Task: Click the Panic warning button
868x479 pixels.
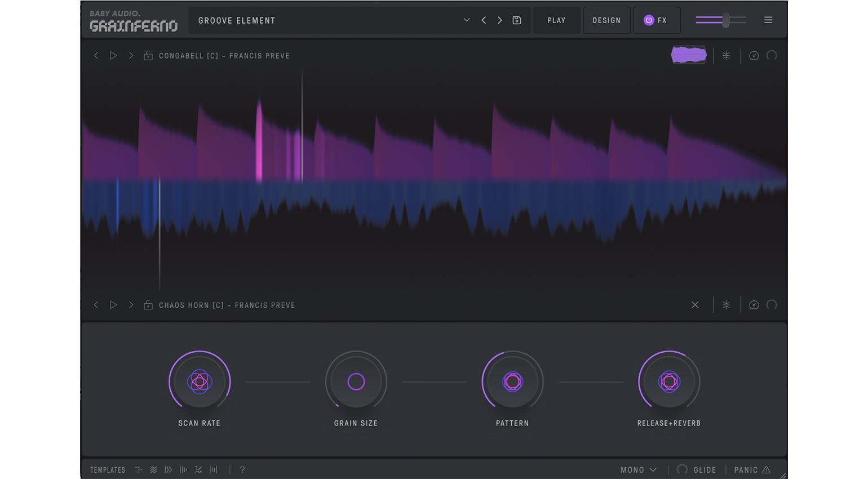Action: coord(752,469)
